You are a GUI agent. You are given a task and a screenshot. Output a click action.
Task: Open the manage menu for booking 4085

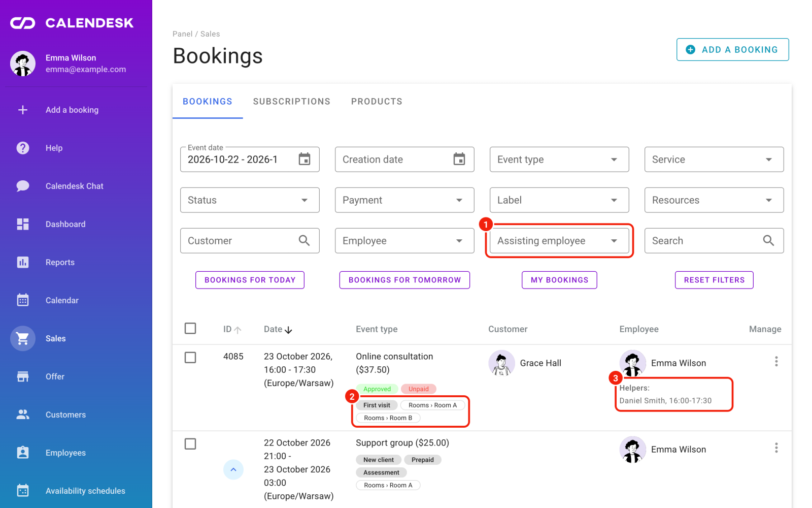tap(776, 361)
